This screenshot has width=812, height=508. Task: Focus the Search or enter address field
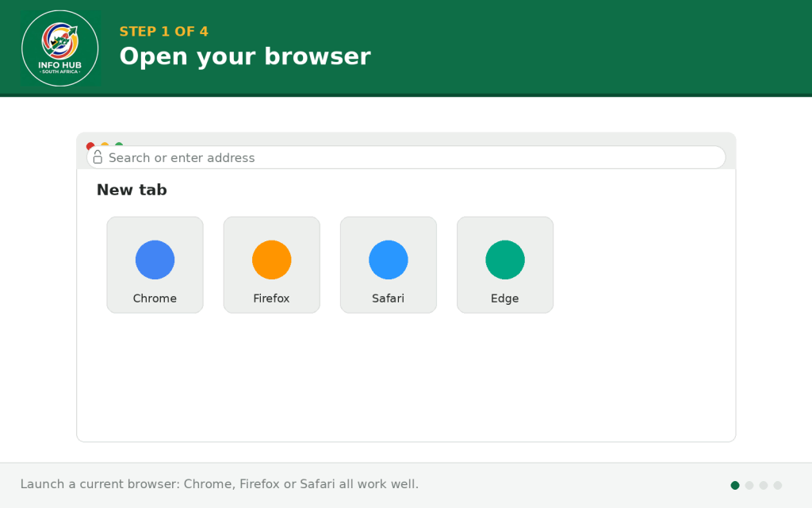(406, 158)
